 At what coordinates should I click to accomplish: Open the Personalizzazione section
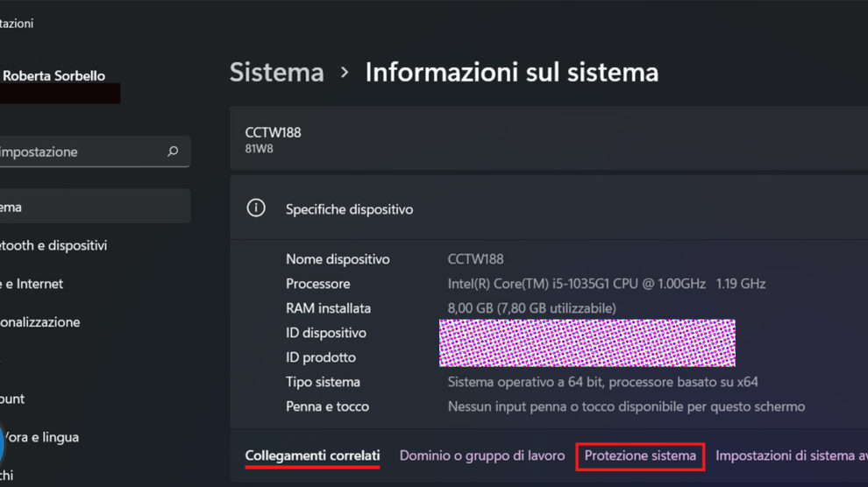point(41,321)
